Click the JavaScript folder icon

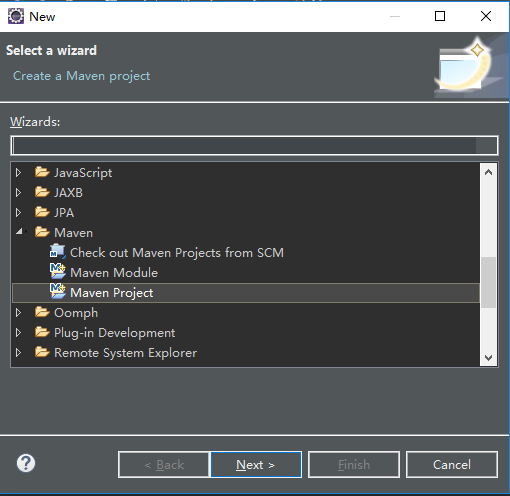(x=42, y=172)
